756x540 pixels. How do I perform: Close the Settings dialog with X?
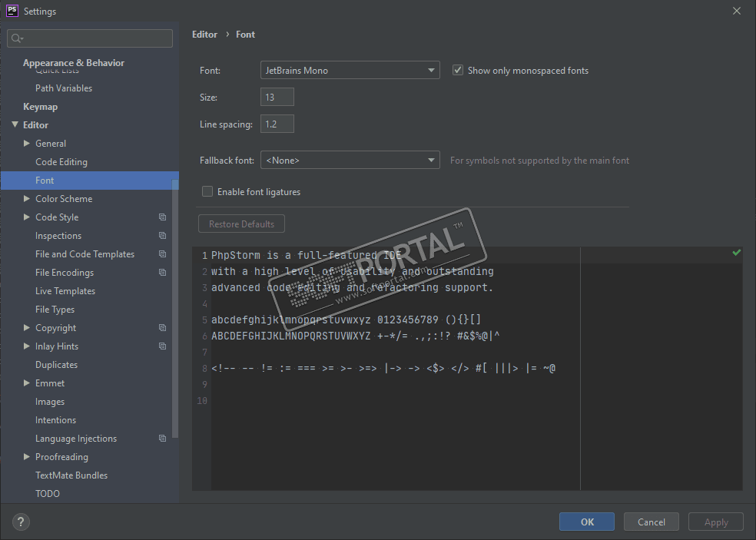(x=737, y=11)
